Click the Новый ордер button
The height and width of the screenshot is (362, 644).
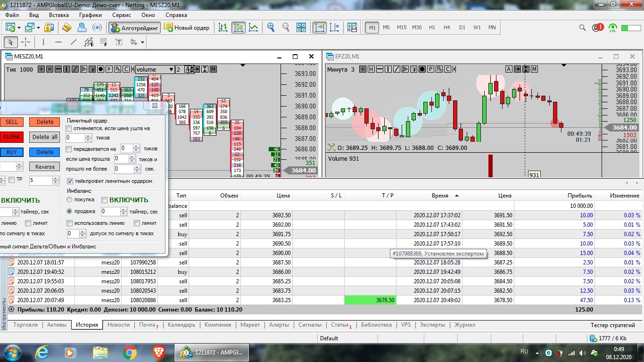click(187, 28)
